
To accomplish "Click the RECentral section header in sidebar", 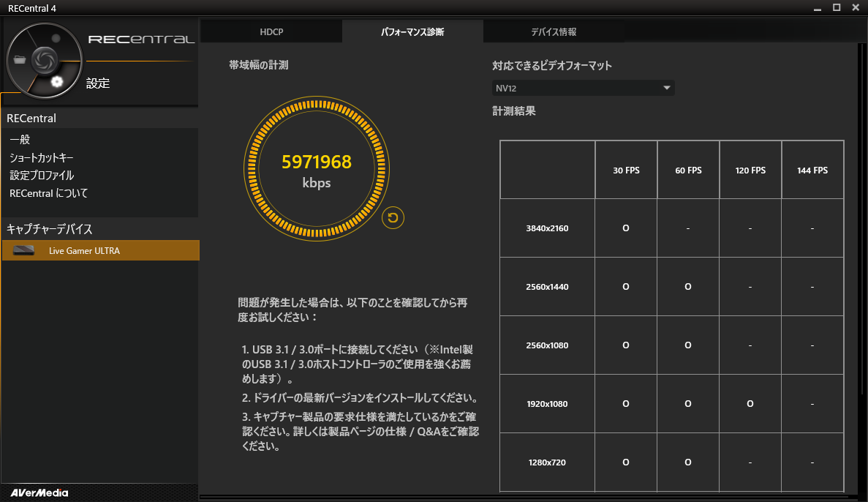I will (31, 118).
